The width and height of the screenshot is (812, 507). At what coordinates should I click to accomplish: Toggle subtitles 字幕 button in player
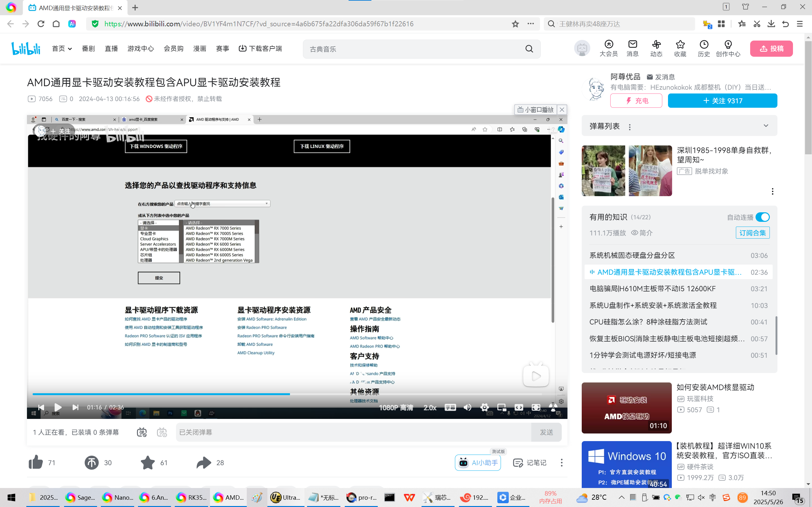click(x=450, y=408)
